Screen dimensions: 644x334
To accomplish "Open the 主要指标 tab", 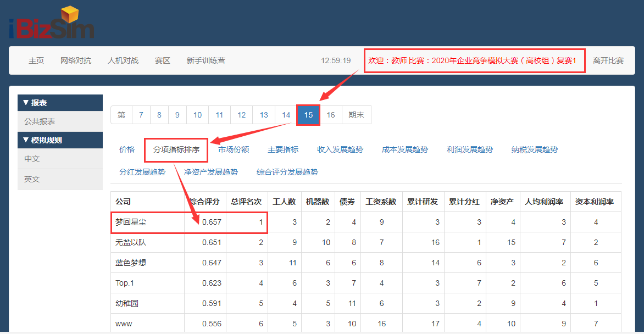I will tap(283, 149).
